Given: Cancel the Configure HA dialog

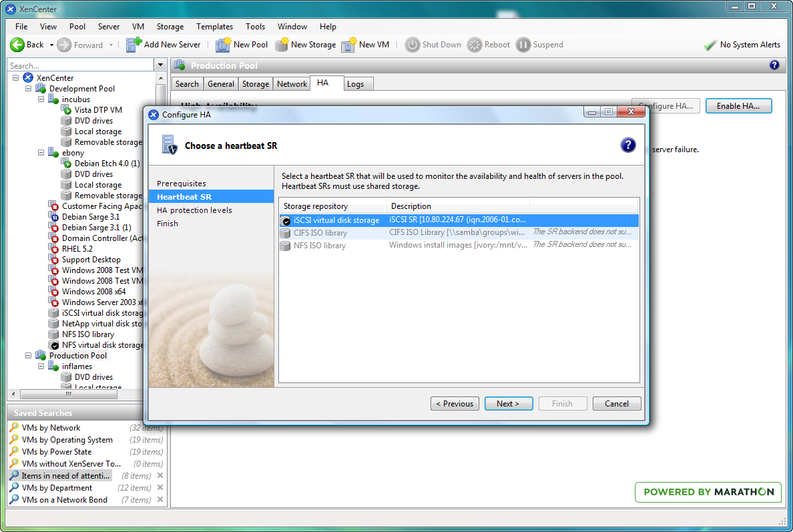Looking at the screenshot, I should tap(617, 404).
